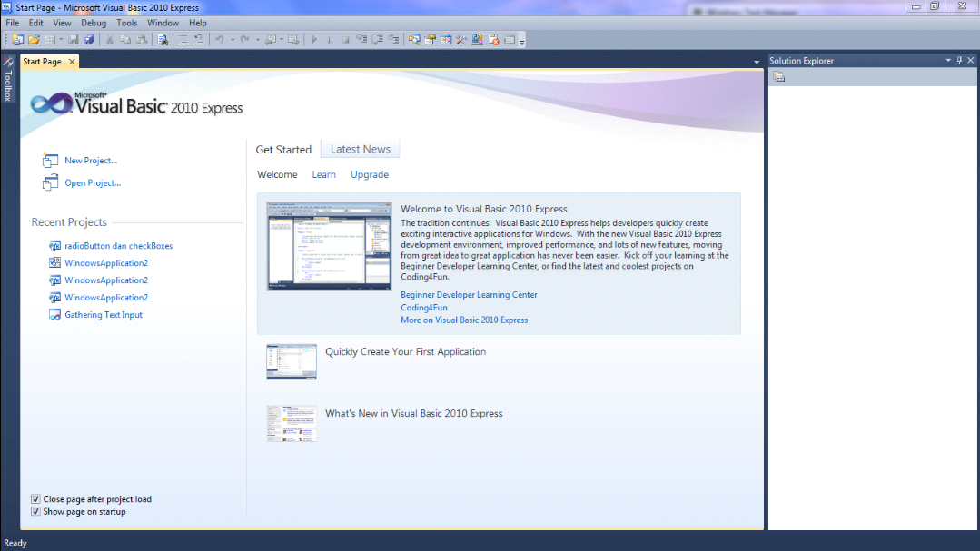Click the Break All pause icon
This screenshot has width=980, height=551.
(330, 39)
